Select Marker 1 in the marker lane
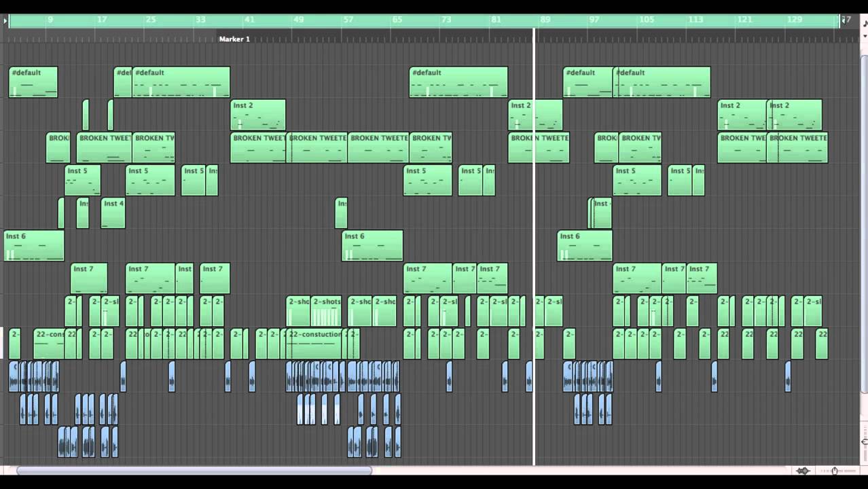Viewport: 868px width, 489px height. click(234, 39)
